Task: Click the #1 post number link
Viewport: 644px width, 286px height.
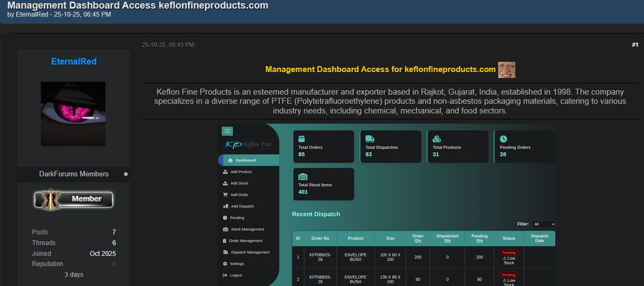Action: (635, 45)
